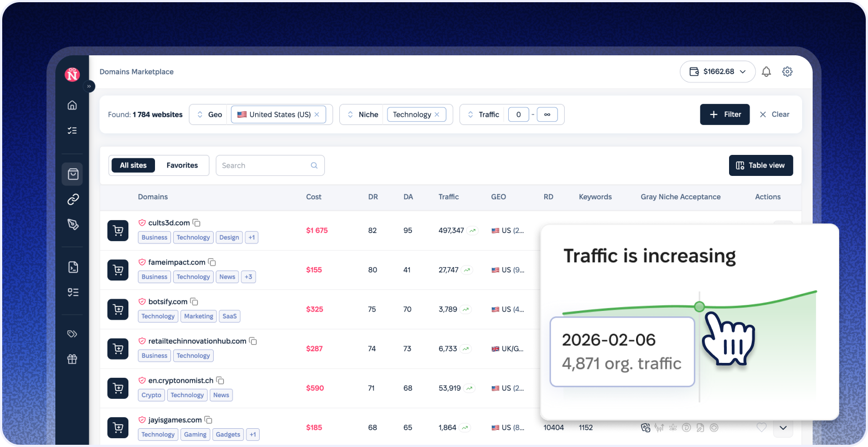Copy the retailtechinnovationhub.com domain name
868x447 pixels.
(x=253, y=341)
